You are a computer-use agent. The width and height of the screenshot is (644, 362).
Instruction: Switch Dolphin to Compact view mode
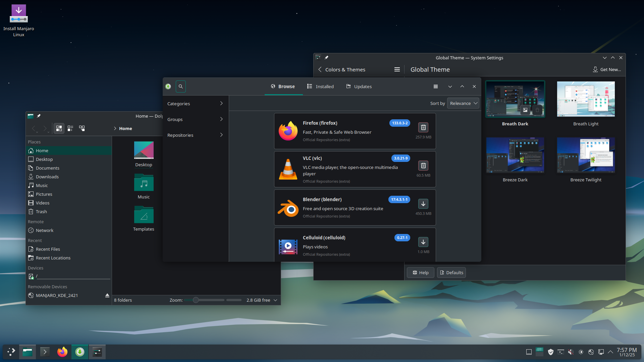tap(70, 128)
